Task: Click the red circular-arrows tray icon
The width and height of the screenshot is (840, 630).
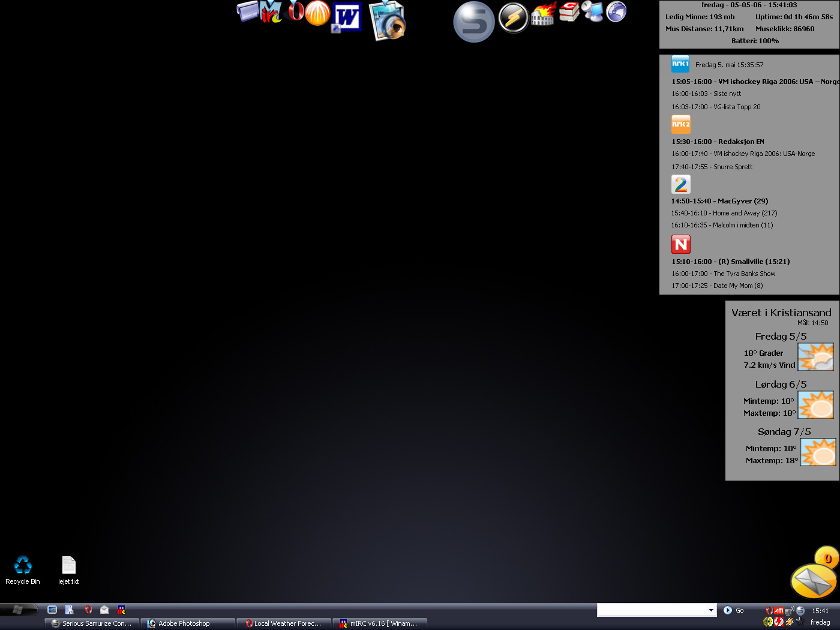Action: tap(779, 622)
